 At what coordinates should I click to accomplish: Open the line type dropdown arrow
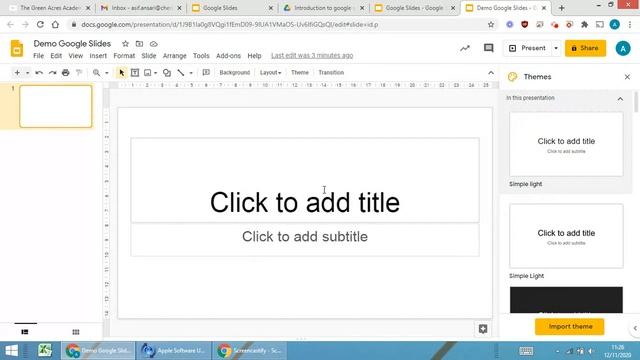click(191, 73)
